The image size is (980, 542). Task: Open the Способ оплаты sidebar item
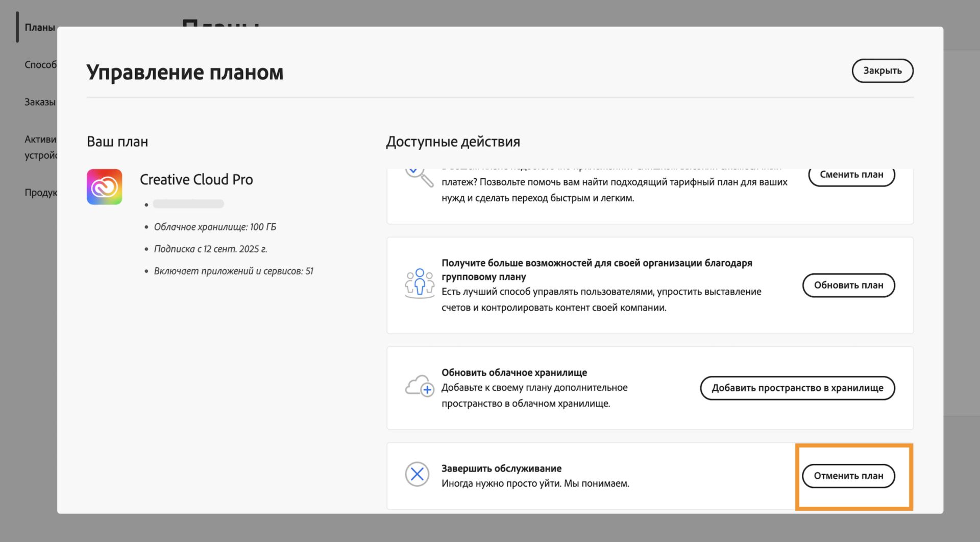click(41, 65)
